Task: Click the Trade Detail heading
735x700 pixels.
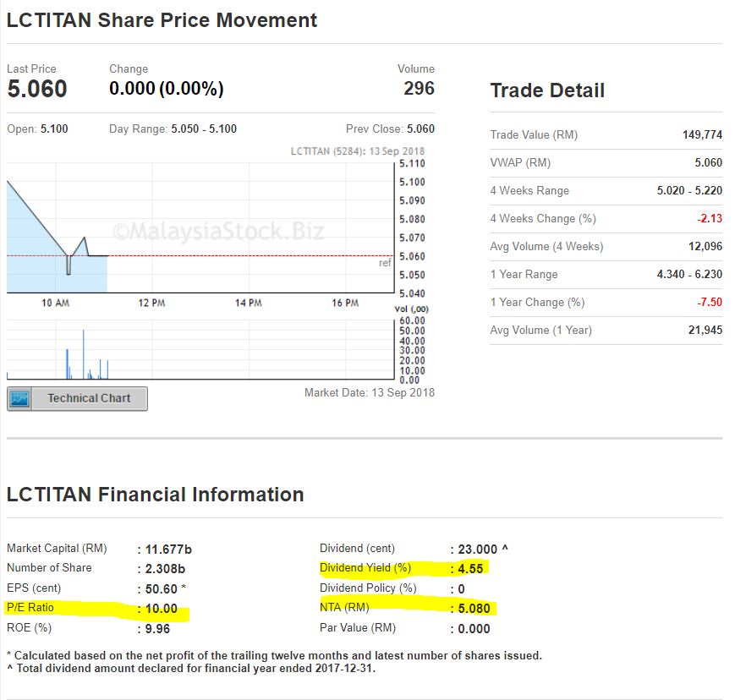Action: (547, 90)
